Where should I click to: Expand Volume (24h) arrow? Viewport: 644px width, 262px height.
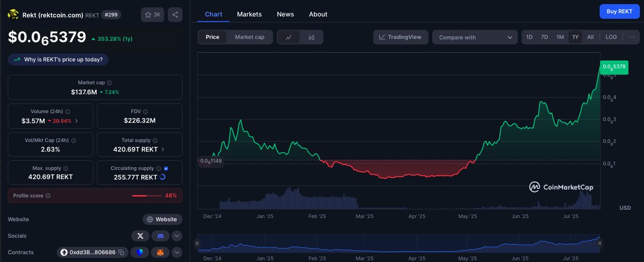77,121
